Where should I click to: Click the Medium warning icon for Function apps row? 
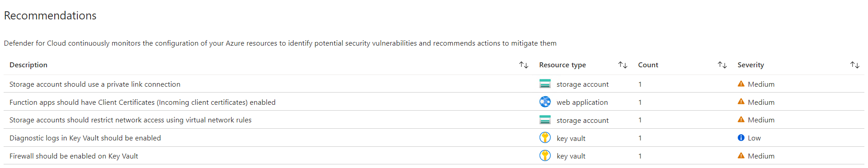tap(741, 102)
